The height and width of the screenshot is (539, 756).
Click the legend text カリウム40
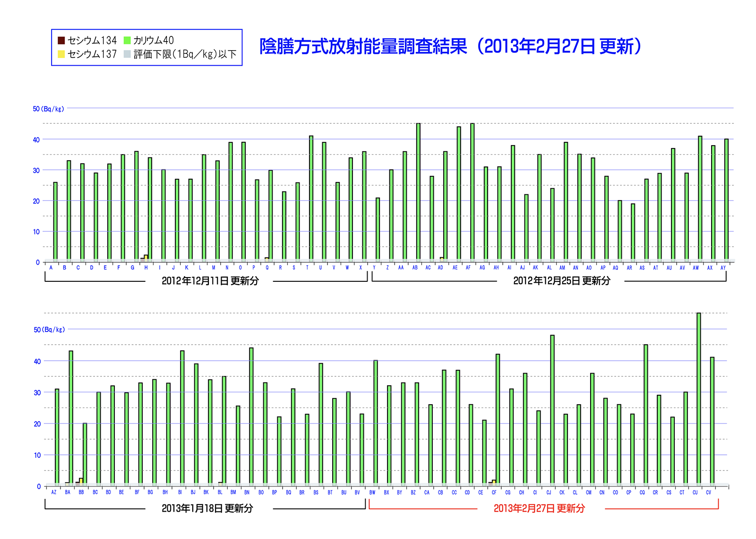154,40
